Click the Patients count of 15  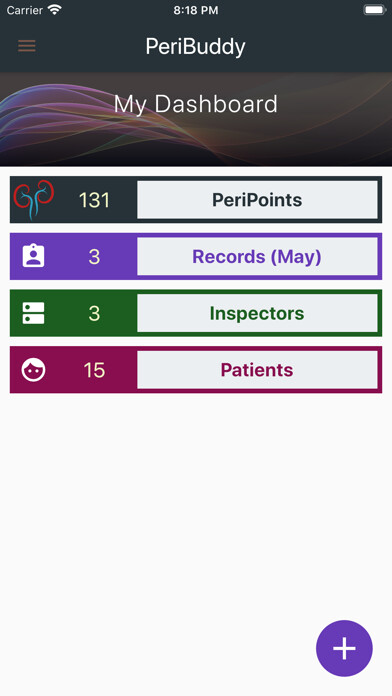click(94, 370)
